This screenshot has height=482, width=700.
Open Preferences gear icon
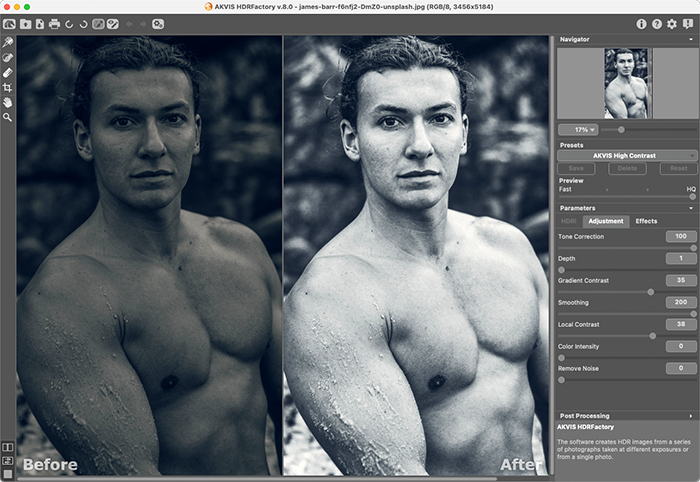[671, 23]
